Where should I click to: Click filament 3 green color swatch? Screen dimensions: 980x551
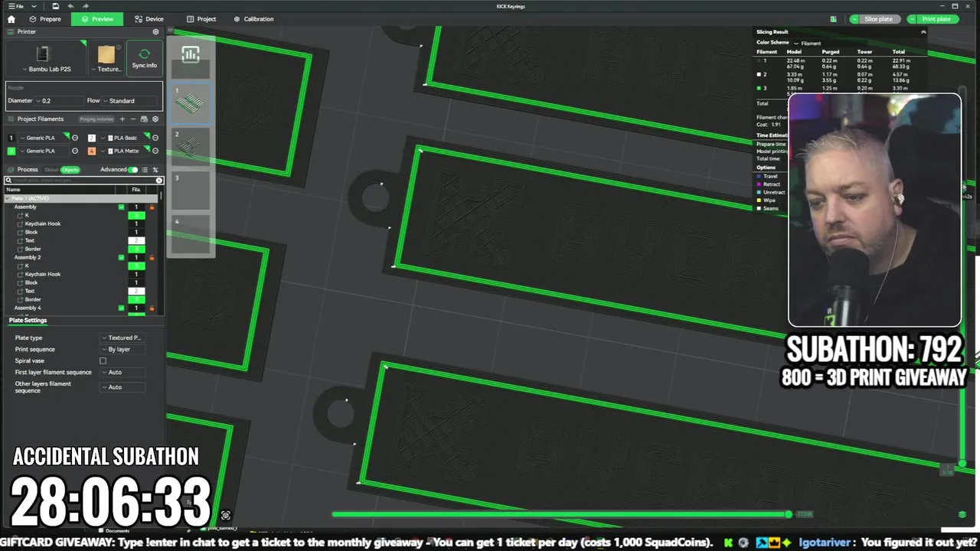tap(11, 151)
